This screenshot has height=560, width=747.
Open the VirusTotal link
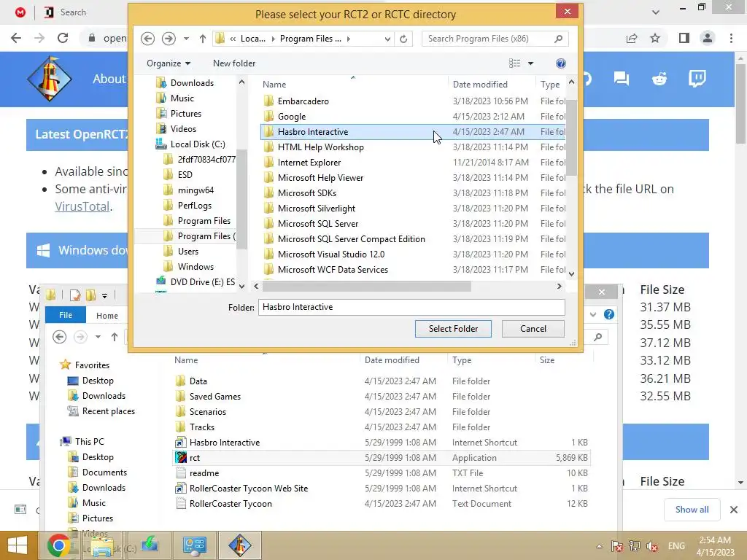pos(82,206)
